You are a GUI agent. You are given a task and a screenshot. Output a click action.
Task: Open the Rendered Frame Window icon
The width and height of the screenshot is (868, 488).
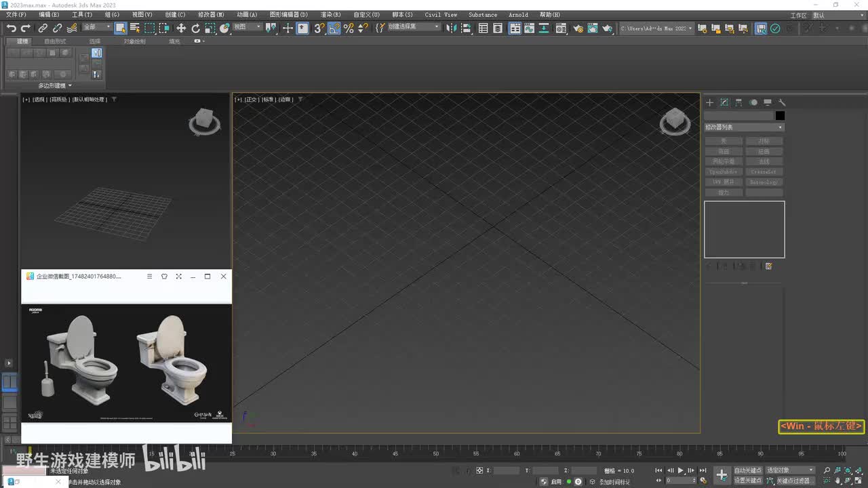click(593, 28)
